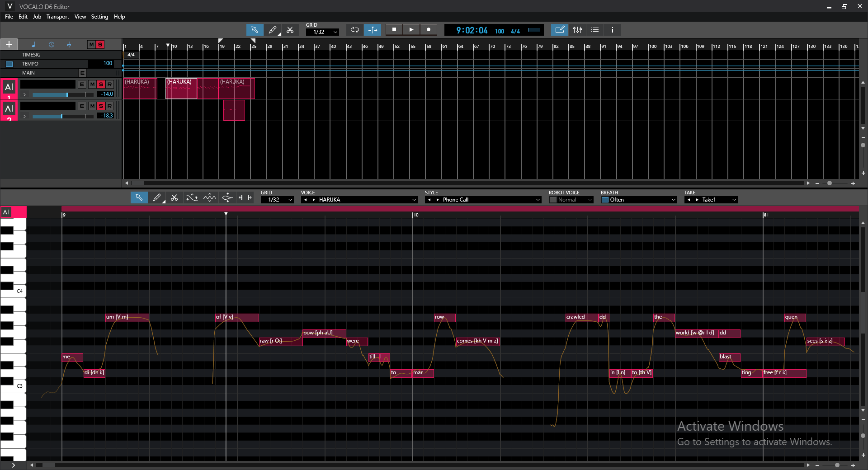Open the mixer panel from the top right
Viewport: 868px width, 470px height.
pos(577,30)
